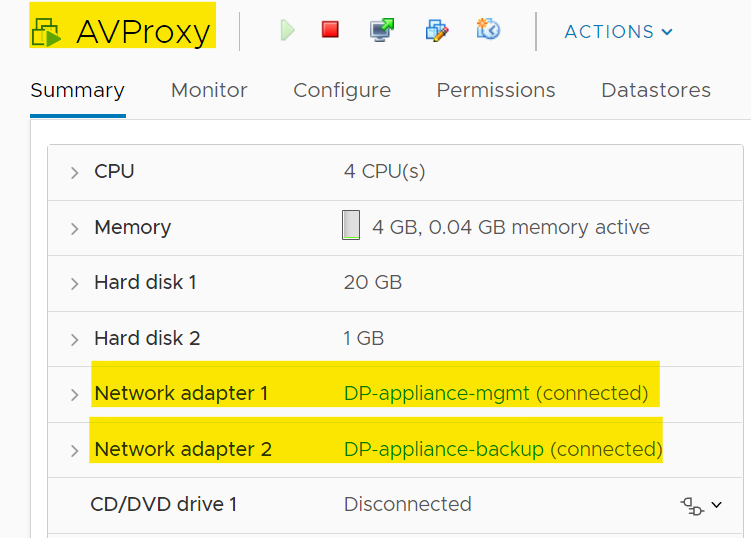
Task: Expand Network adapter 1 details
Action: (75, 395)
